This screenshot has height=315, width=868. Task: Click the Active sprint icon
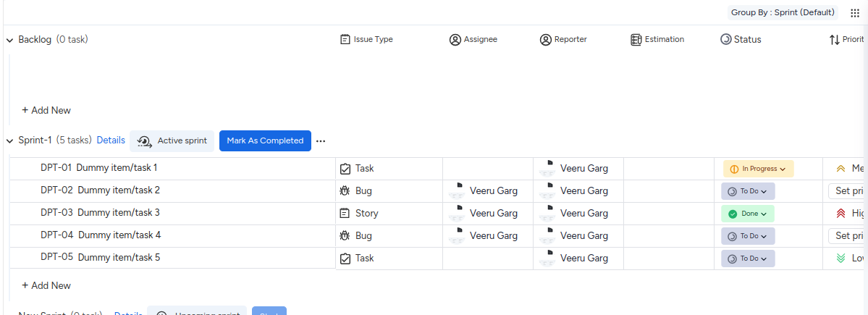tap(144, 141)
